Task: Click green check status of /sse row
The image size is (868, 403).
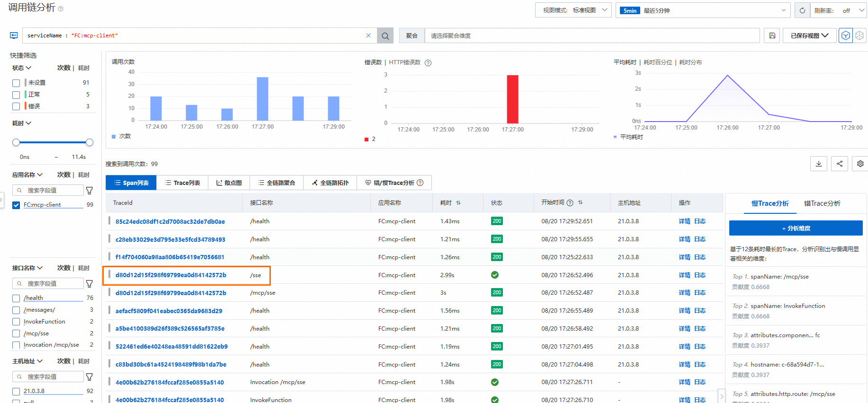Action: (x=495, y=275)
